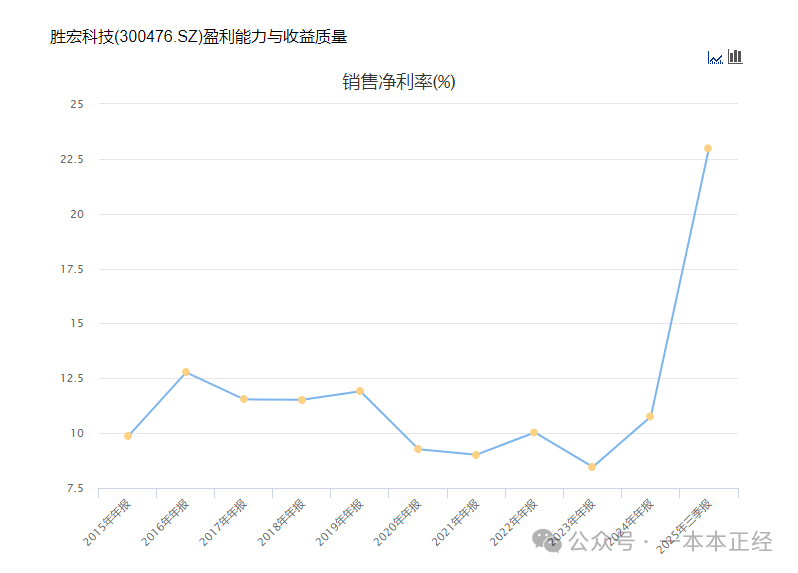Select the 2025年三季报 highest data point
Viewport: 798px width, 573px height.
[708, 149]
